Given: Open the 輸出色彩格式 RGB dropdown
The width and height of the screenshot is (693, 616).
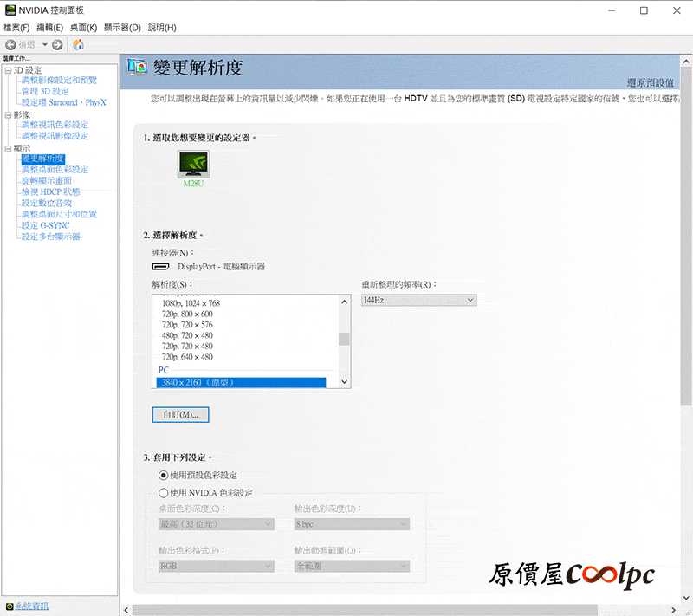Looking at the screenshot, I should [x=216, y=566].
